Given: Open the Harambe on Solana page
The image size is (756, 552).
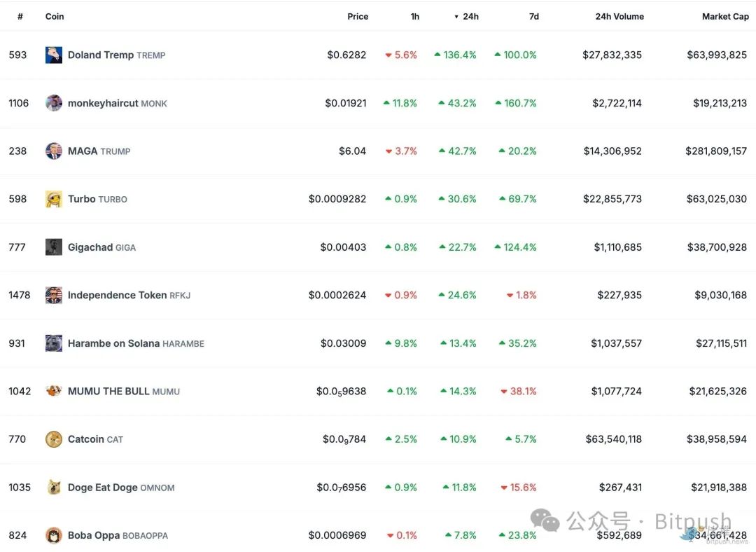Looking at the screenshot, I should click(114, 343).
